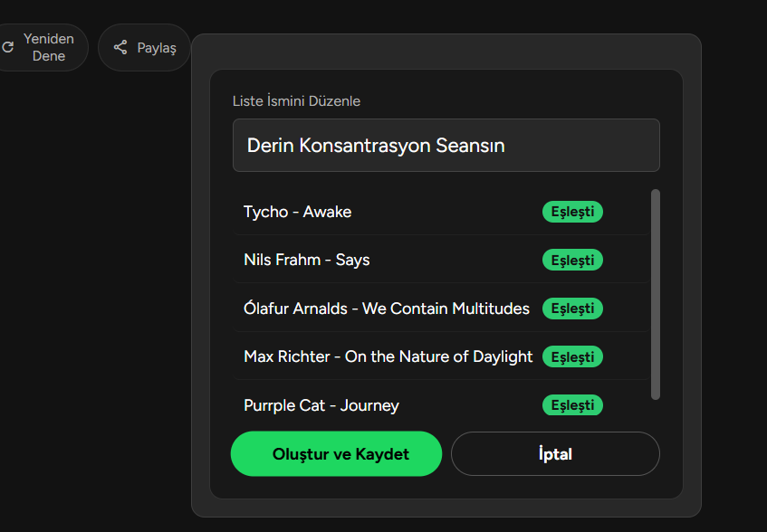Click Eşleşti badge for Purrple Cat - Journey
767x532 pixels.
click(x=572, y=405)
